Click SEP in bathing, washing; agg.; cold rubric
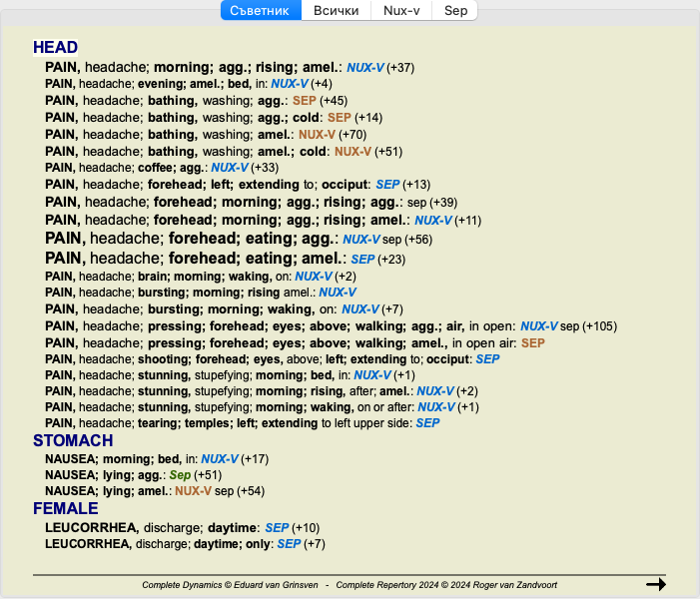This screenshot has width=700, height=599. (340, 118)
